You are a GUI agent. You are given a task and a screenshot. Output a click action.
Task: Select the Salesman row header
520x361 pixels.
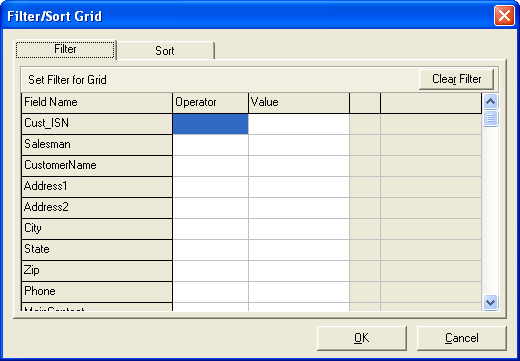97,145
